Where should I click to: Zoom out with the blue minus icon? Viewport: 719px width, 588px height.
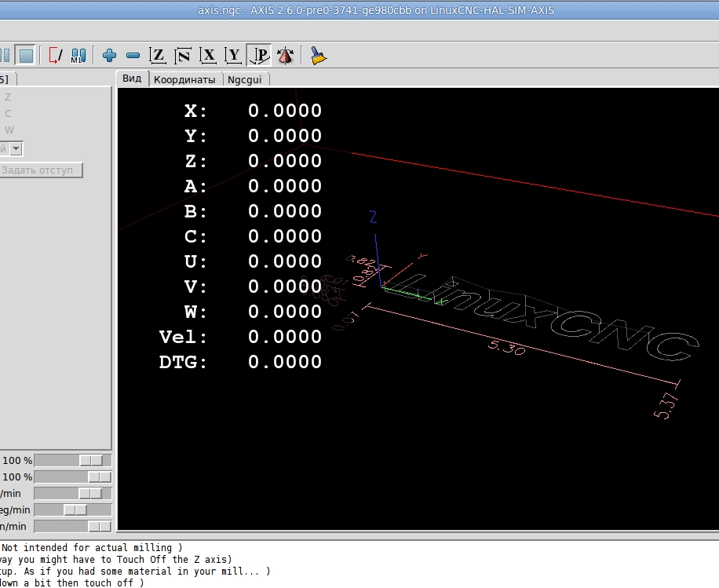click(x=133, y=56)
